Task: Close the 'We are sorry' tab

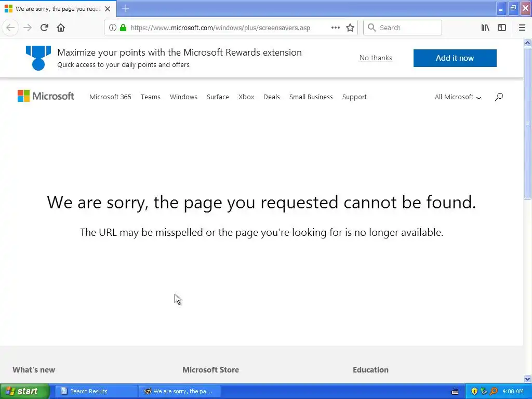Action: 108,9
